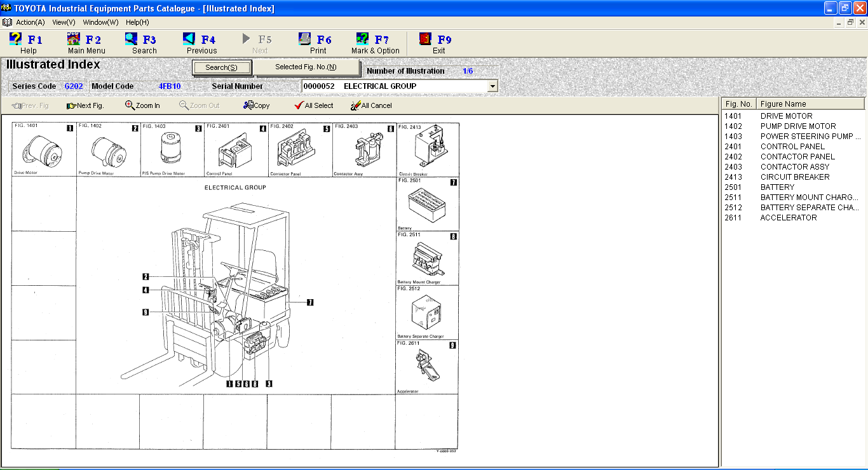Image resolution: width=868 pixels, height=470 pixels.
Task: Open the Help(H) menu
Action: (137, 22)
